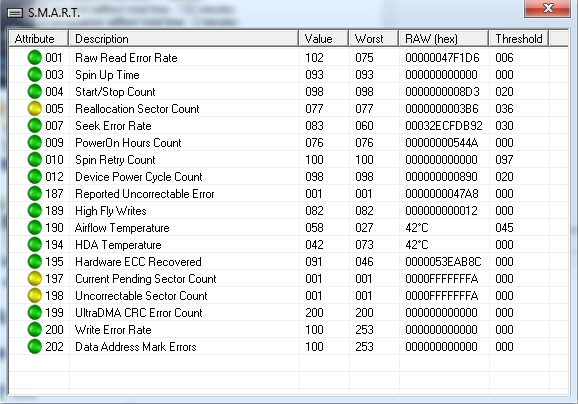Sort by the Description column header
The image size is (578, 404).
point(184,38)
